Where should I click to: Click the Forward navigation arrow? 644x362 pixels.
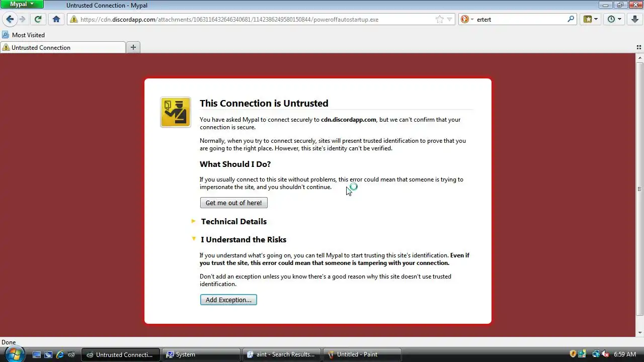click(x=22, y=19)
